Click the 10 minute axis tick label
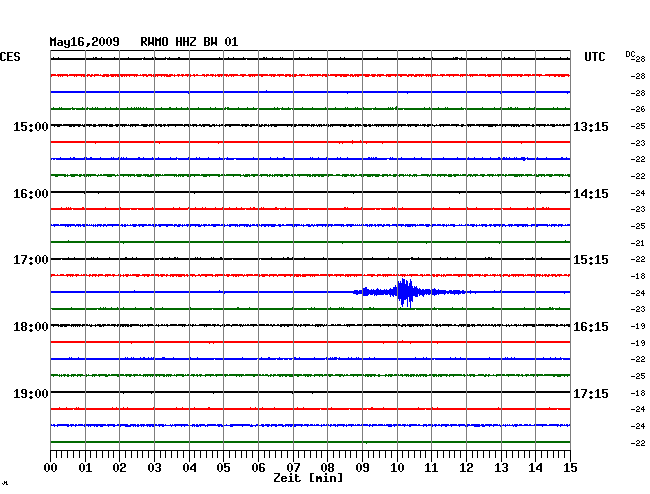This screenshot has width=650, height=494. (x=397, y=468)
